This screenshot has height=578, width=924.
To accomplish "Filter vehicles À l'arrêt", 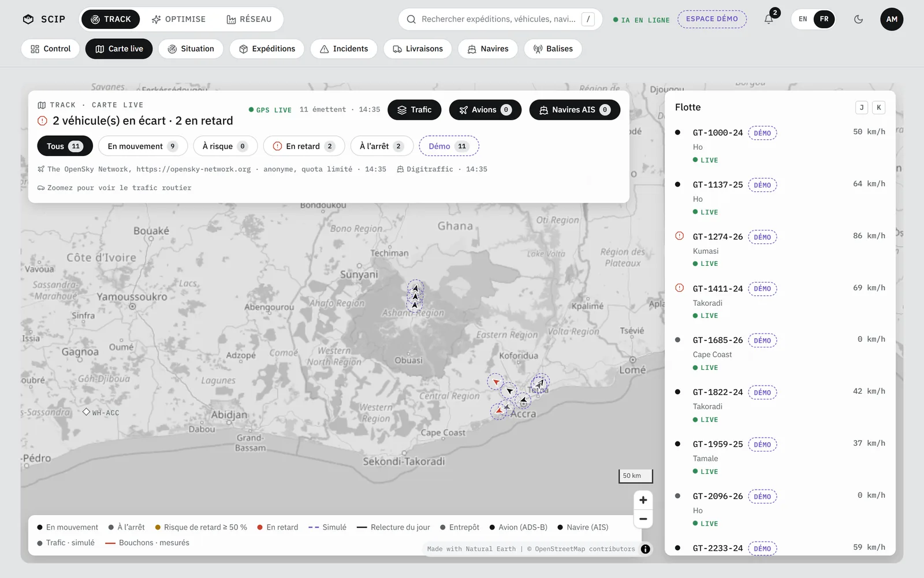I will (x=382, y=146).
